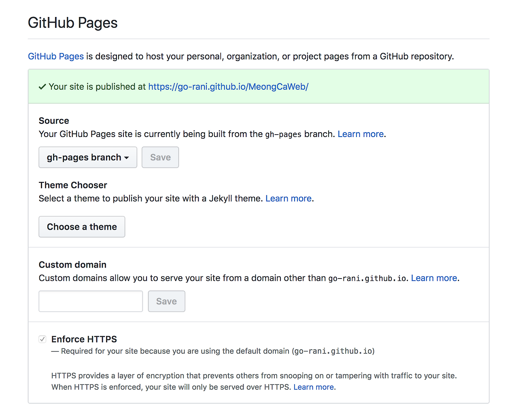Follow the GitHub Pages link in the intro
518x420 pixels.
tap(56, 56)
